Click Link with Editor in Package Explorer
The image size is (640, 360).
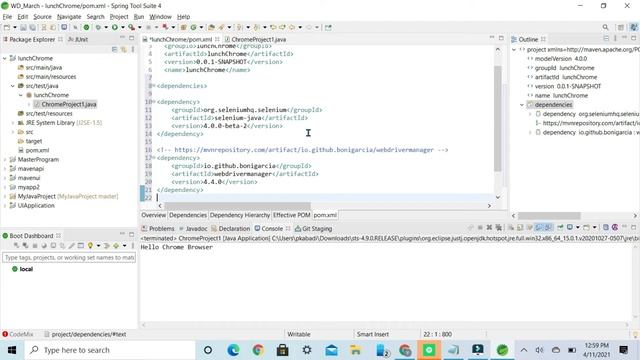pos(123,49)
